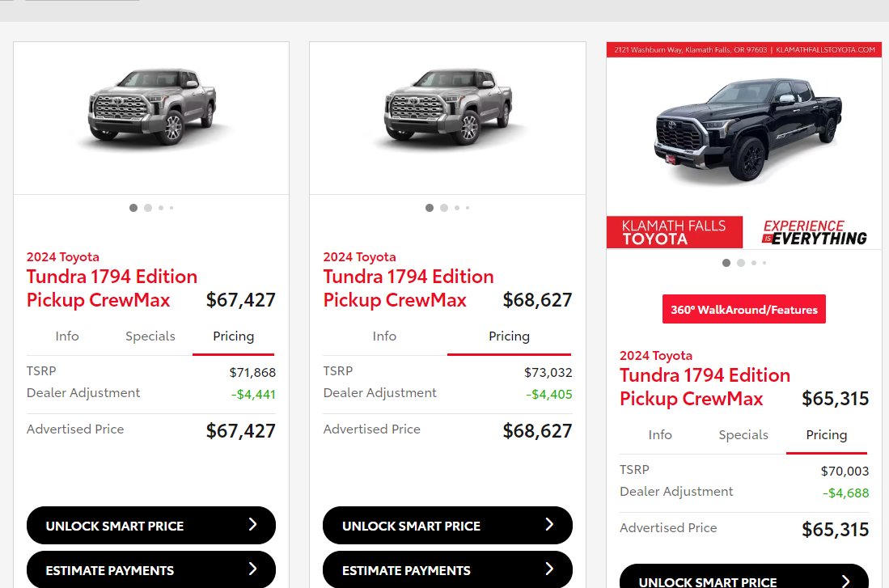Image resolution: width=889 pixels, height=588 pixels.
Task: Switch to the Info tab on the $65,315 card
Action: [x=660, y=435]
